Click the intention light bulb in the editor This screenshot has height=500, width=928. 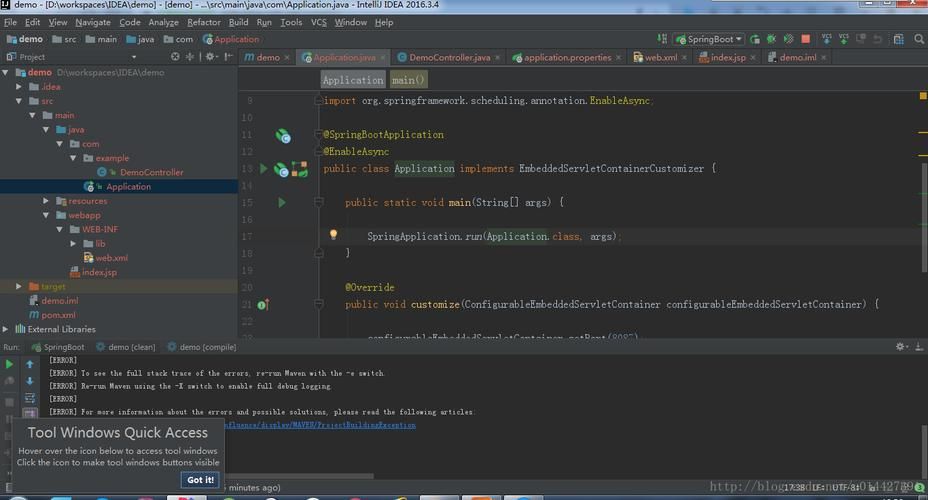tap(334, 236)
